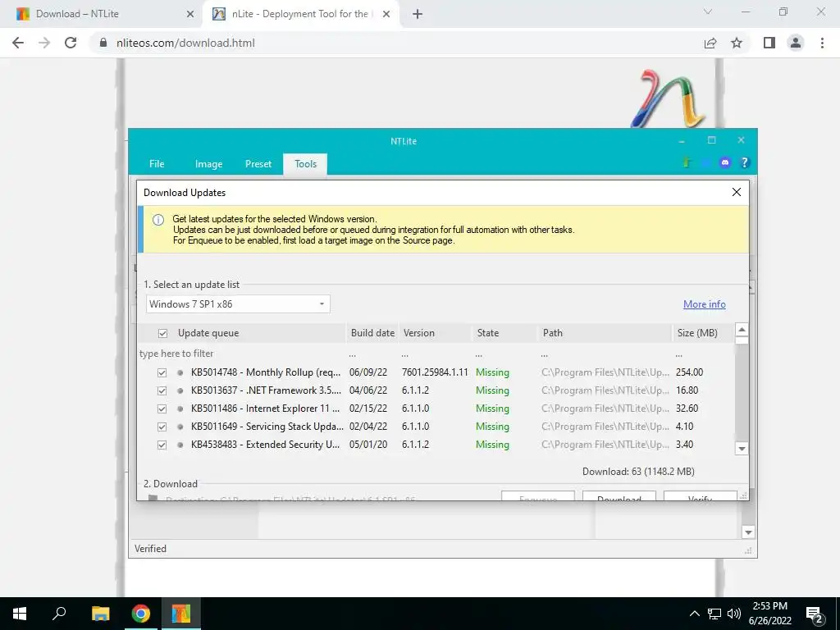Switch to NTLite in the taskbar
840x630 pixels.
(x=181, y=614)
